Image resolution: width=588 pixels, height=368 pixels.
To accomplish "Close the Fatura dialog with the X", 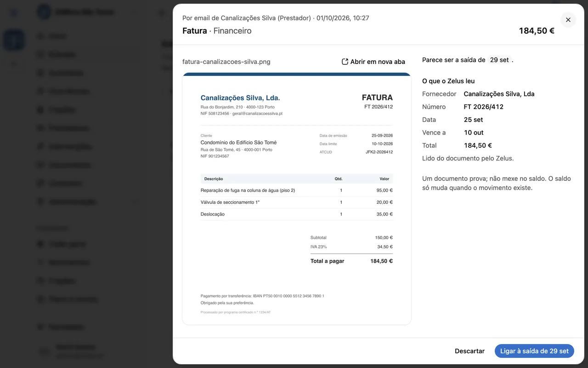I will click(x=568, y=20).
